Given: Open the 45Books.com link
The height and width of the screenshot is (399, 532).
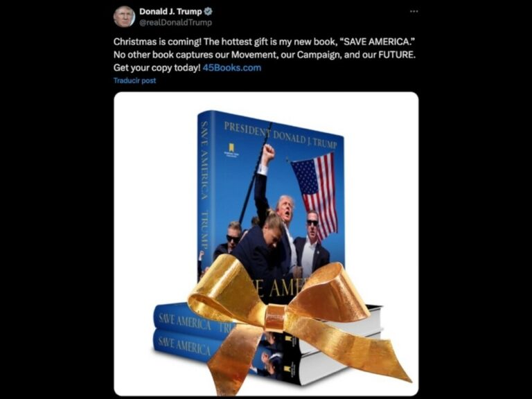Looking at the screenshot, I should (232, 67).
